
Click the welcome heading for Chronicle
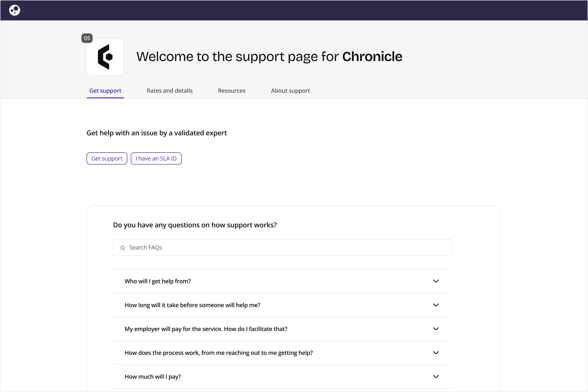tap(269, 56)
